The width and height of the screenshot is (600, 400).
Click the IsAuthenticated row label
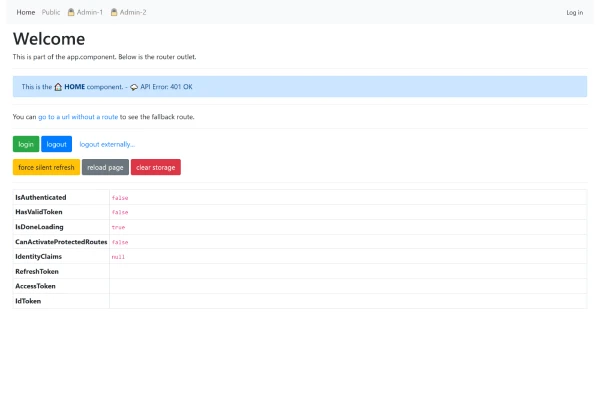(41, 198)
